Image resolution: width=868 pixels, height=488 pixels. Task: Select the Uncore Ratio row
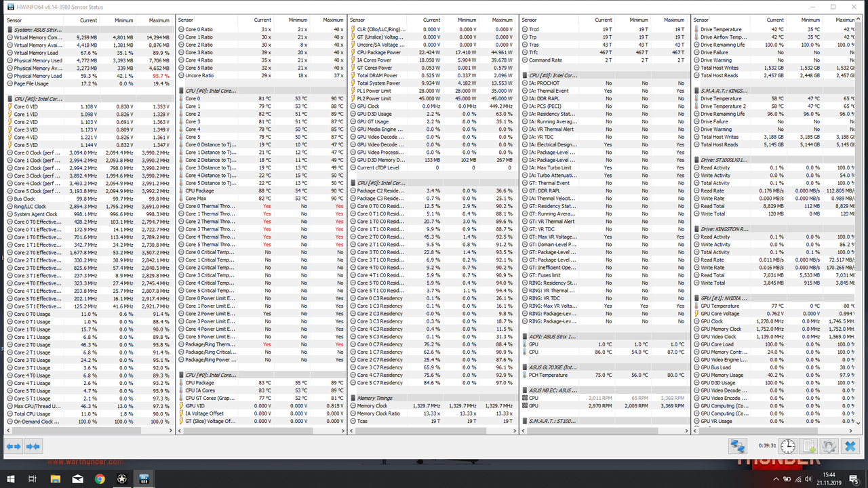[261, 76]
